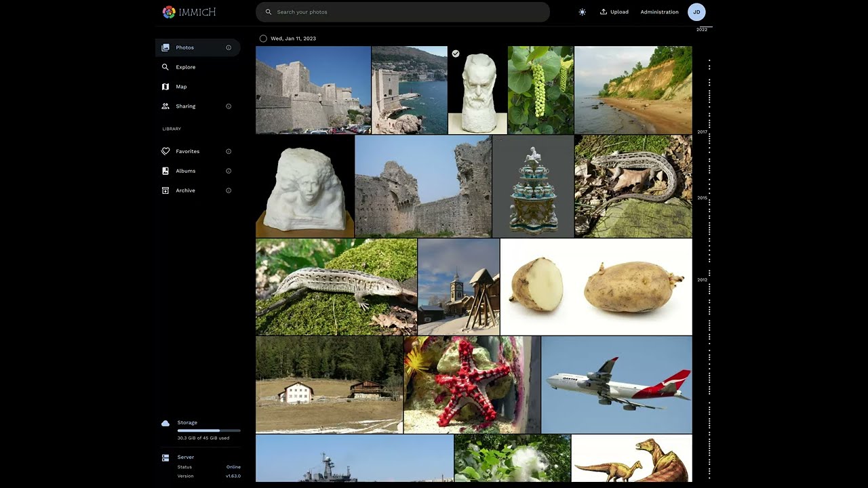Open the ruined castle wall photo
Image resolution: width=868 pixels, height=488 pixels.
point(423,186)
